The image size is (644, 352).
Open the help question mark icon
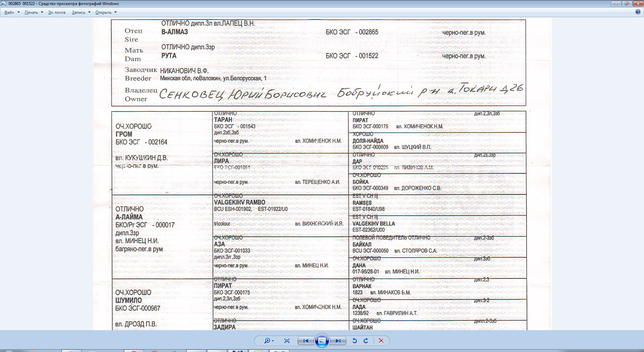click(x=638, y=12)
